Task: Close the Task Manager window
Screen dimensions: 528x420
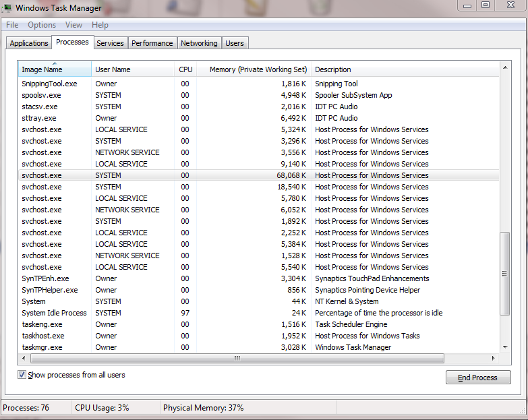Action: point(511,5)
